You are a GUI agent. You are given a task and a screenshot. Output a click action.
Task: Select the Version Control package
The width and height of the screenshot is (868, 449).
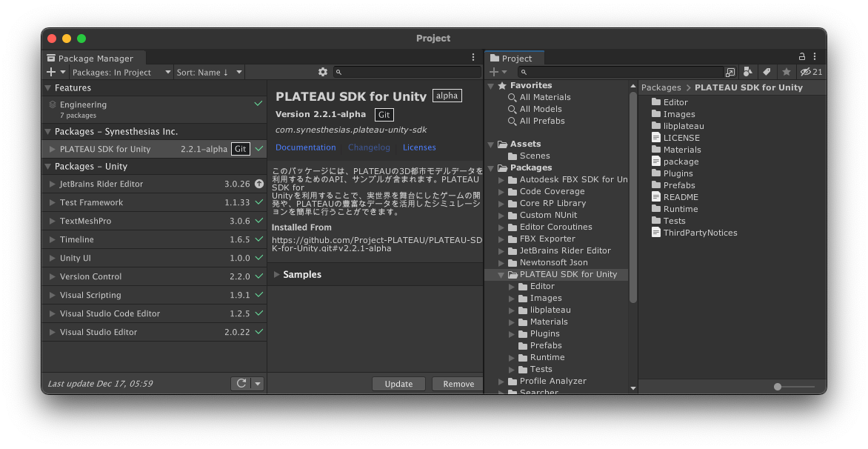click(154, 276)
